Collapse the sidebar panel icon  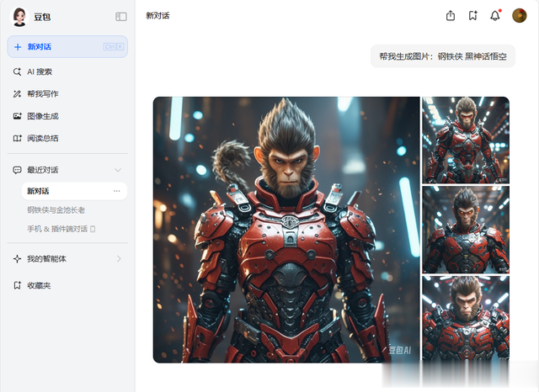pos(121,17)
